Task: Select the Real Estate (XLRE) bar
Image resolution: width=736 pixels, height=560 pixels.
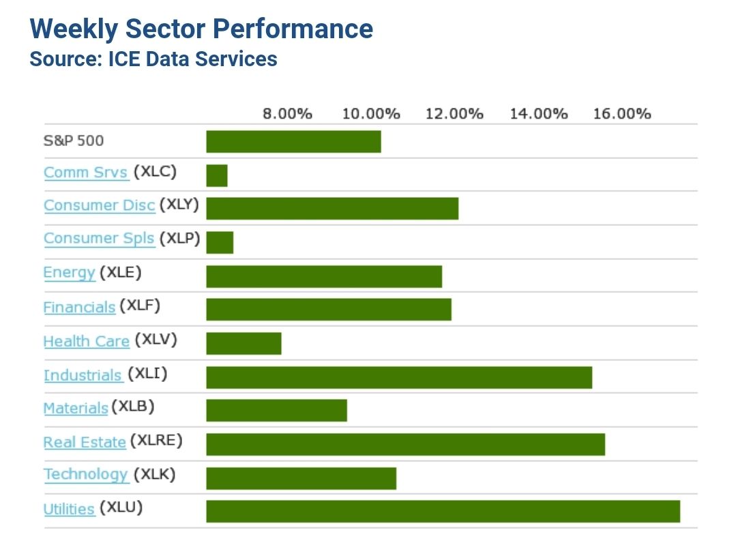Action: coord(405,444)
